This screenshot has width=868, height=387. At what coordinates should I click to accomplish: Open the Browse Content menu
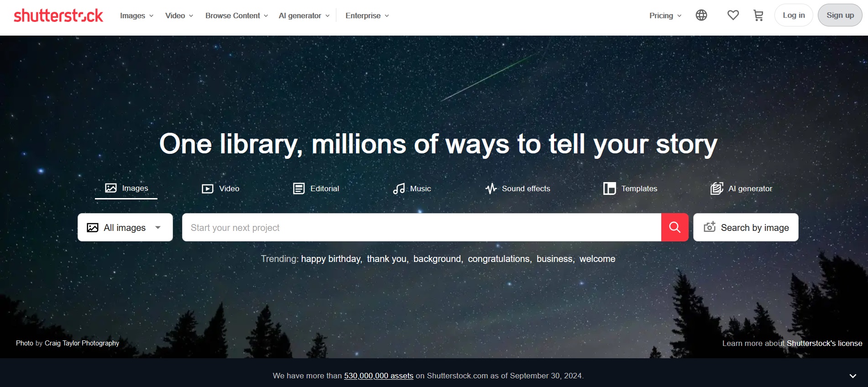pos(236,16)
